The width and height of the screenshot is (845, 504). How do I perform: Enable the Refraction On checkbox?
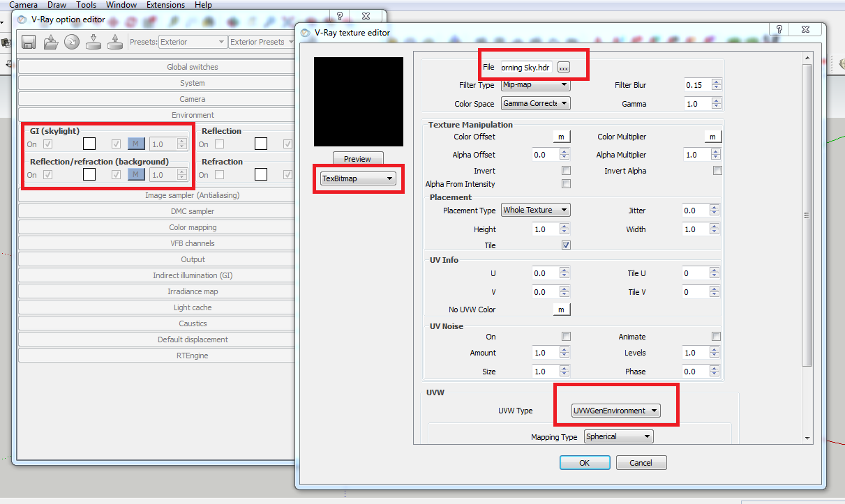click(x=220, y=175)
